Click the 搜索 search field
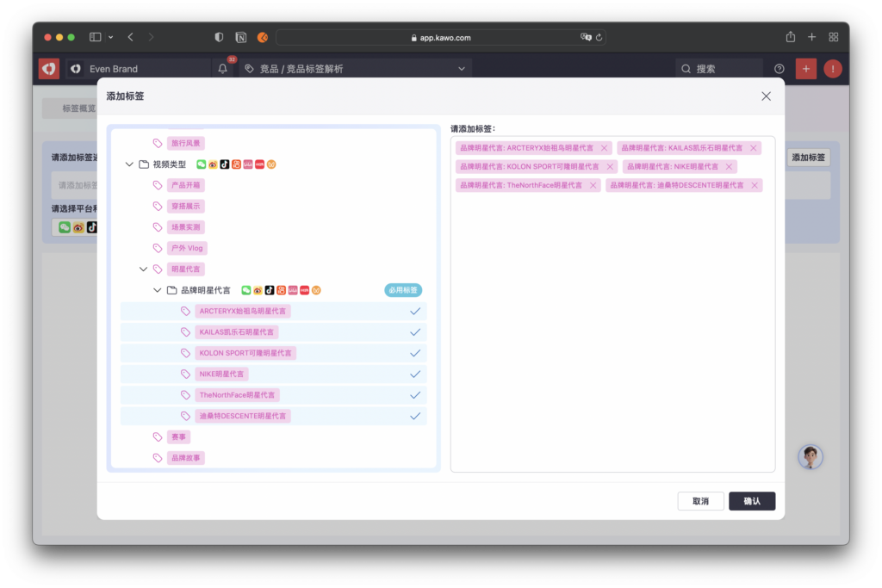The image size is (882, 588). pyautogui.click(x=719, y=69)
